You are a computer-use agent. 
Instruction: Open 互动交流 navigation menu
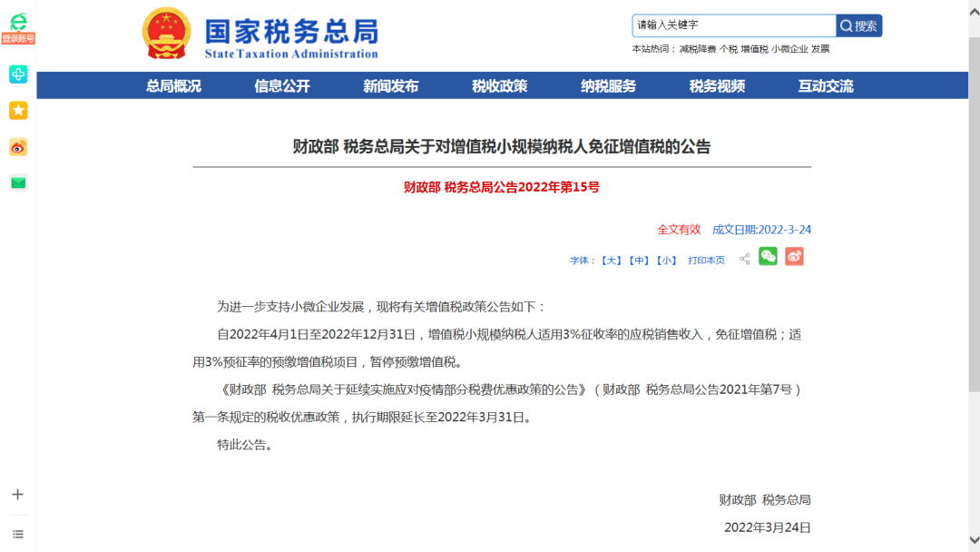pyautogui.click(x=826, y=85)
